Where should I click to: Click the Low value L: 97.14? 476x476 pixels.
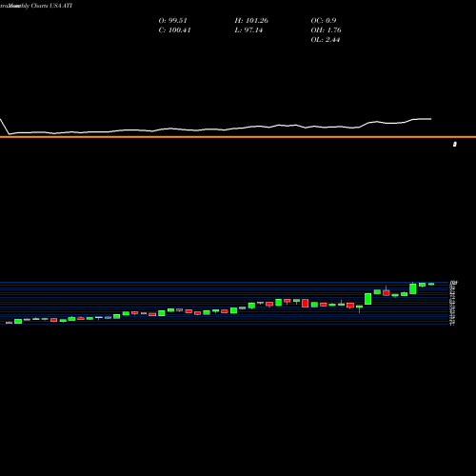point(248,30)
